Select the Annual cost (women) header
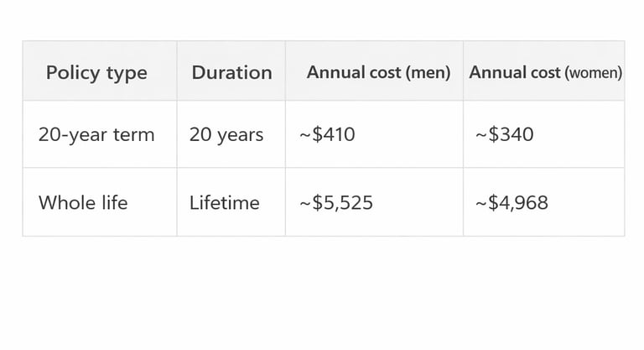 pyautogui.click(x=545, y=73)
